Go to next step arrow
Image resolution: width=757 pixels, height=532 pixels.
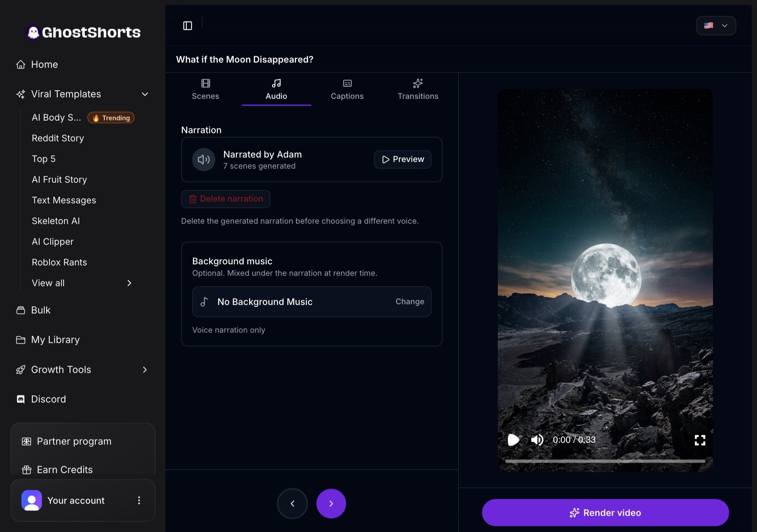pos(331,503)
